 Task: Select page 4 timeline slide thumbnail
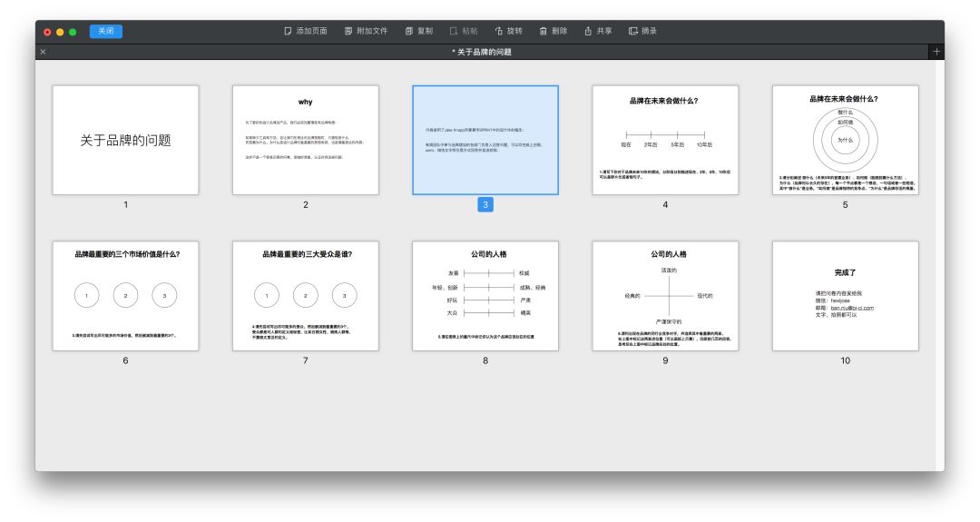click(665, 140)
